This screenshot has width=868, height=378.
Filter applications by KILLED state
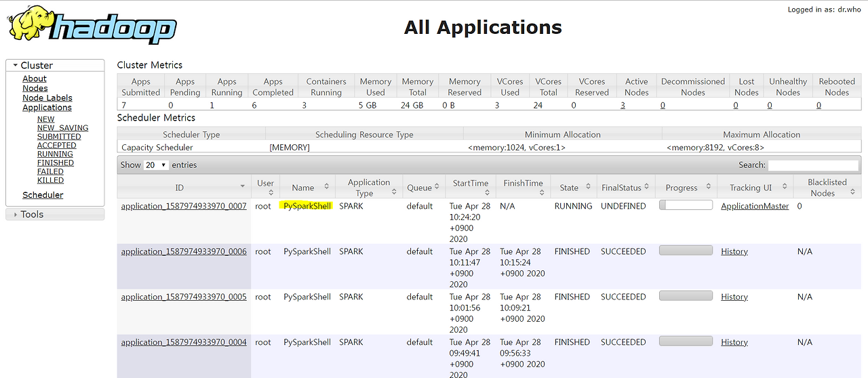pos(50,180)
